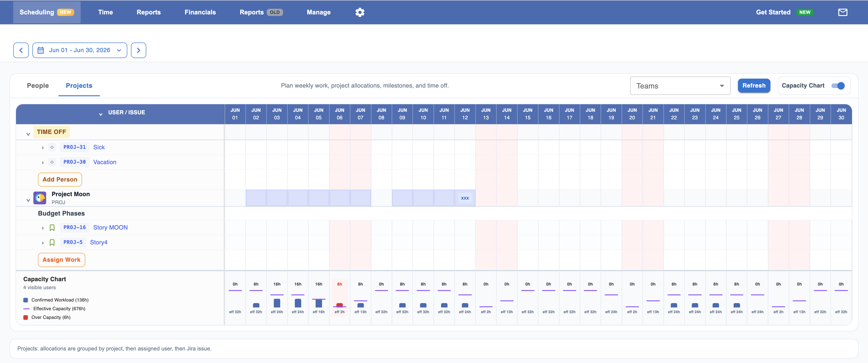Click the blue workload bar on Jun 03
Image resolution: width=868 pixels, height=363 pixels.
click(277, 303)
